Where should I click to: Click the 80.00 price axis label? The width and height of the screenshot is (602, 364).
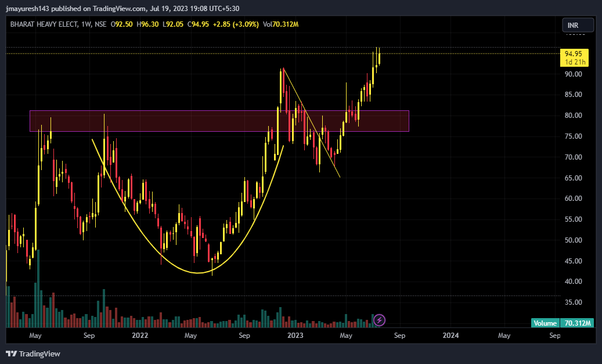(573, 115)
